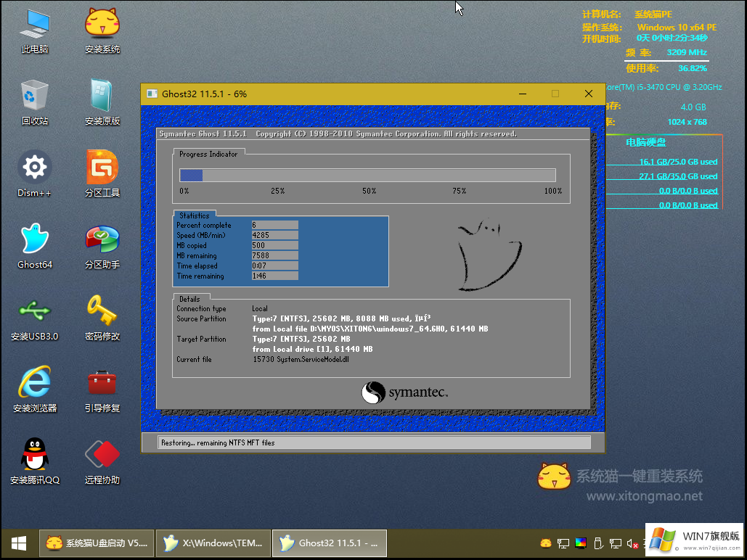Switch to X:\Windows\TEM... taskbar window

pos(213,543)
